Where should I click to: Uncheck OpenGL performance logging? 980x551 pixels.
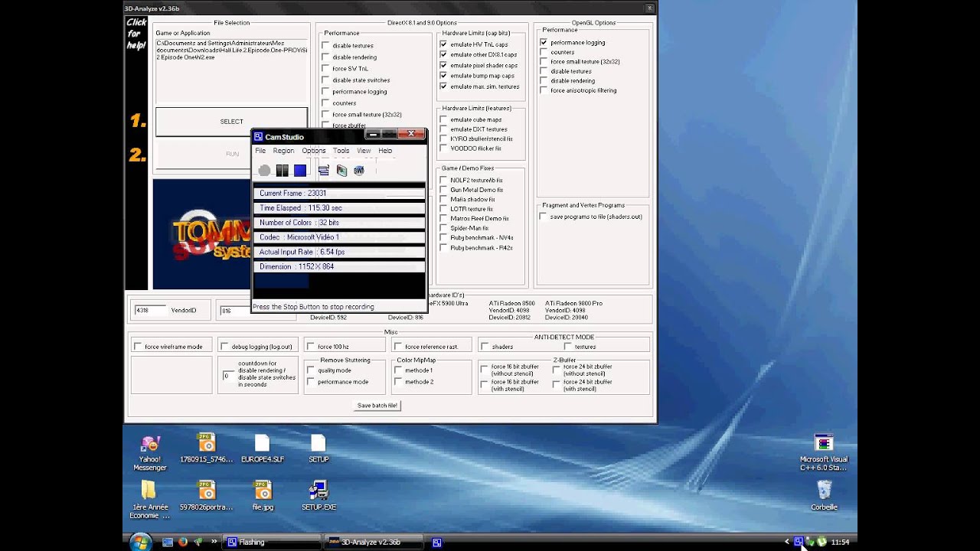544,43
